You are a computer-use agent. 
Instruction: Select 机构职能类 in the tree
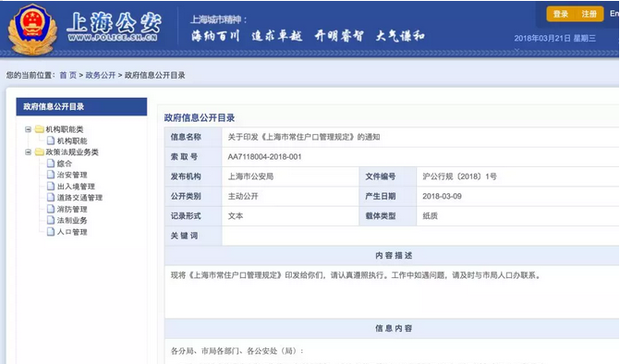[x=65, y=129]
